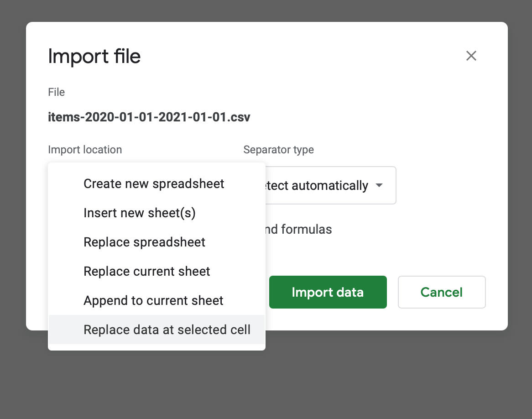Select "Append to current sheet"
Image resolution: width=532 pixels, height=419 pixels.
pyautogui.click(x=153, y=300)
